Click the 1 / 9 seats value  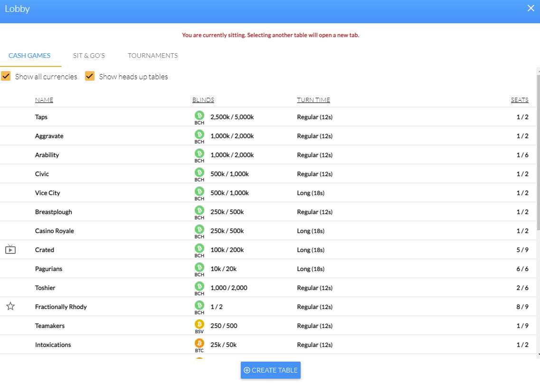coord(522,326)
